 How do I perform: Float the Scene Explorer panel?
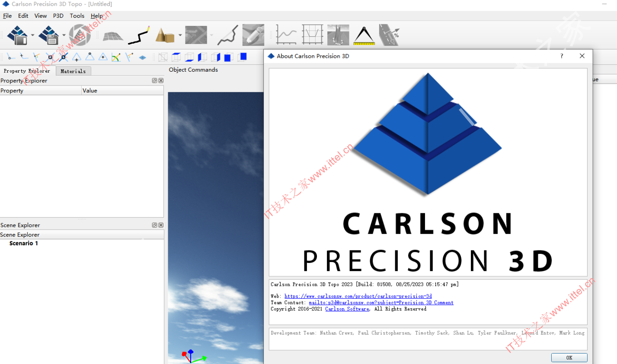point(154,225)
